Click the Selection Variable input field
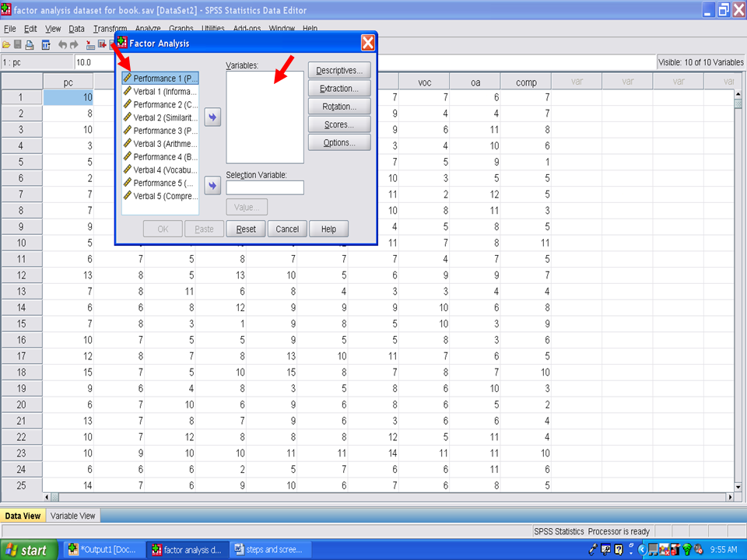Screen dimensions: 747x560 tap(265, 187)
